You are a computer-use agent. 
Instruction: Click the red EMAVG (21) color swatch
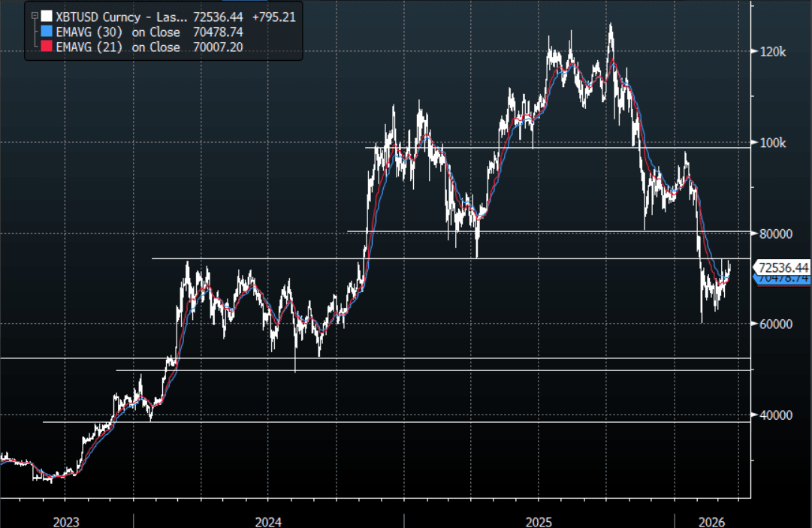click(47, 47)
